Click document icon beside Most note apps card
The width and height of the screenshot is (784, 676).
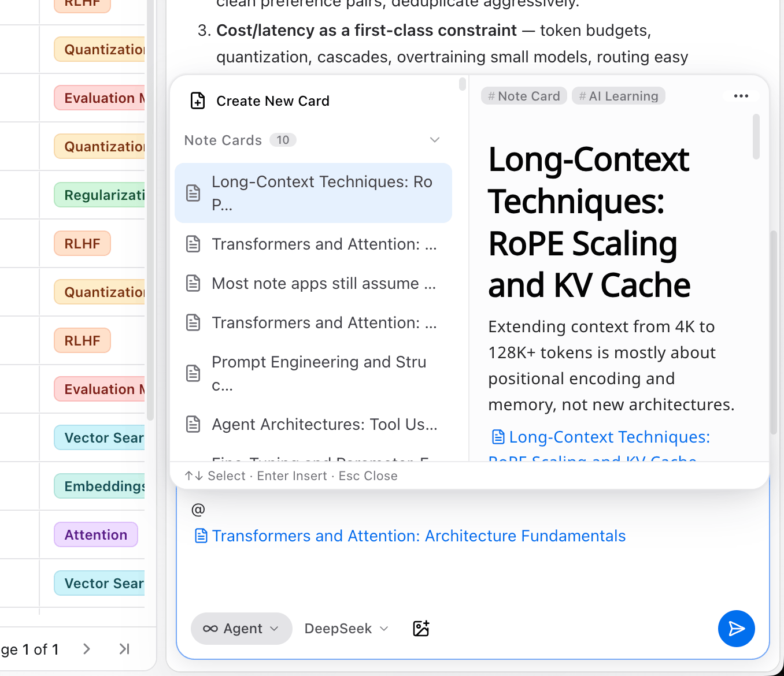point(193,283)
